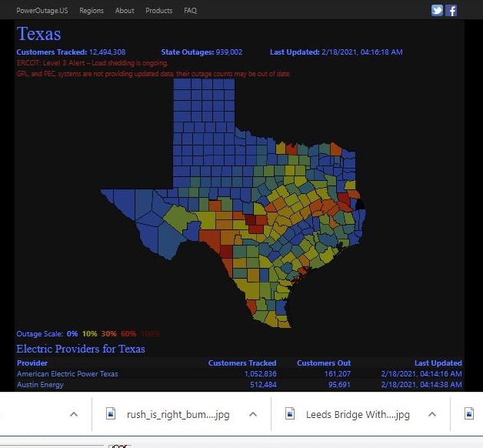Viewport: 483px width, 448px height.
Task: Go to PowerOutage.US home
Action: pos(42,11)
